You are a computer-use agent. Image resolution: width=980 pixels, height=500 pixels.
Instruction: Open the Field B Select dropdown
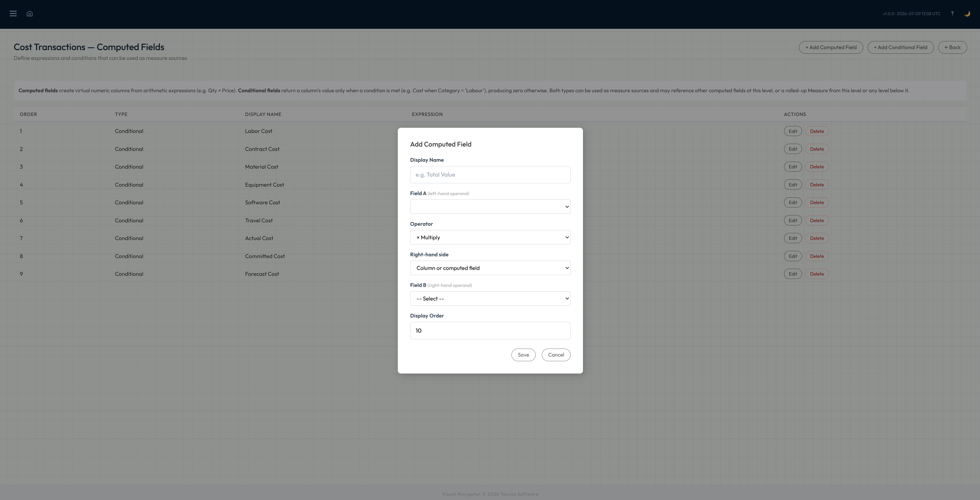point(490,298)
